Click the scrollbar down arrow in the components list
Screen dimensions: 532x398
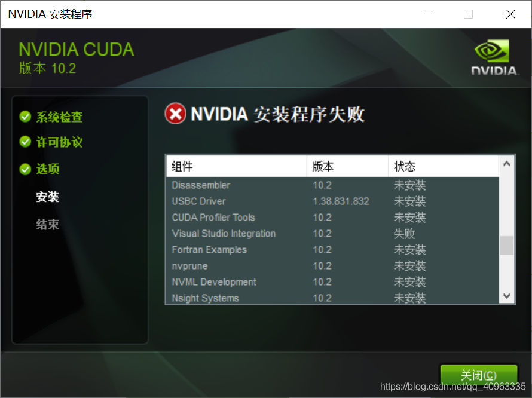coord(506,296)
